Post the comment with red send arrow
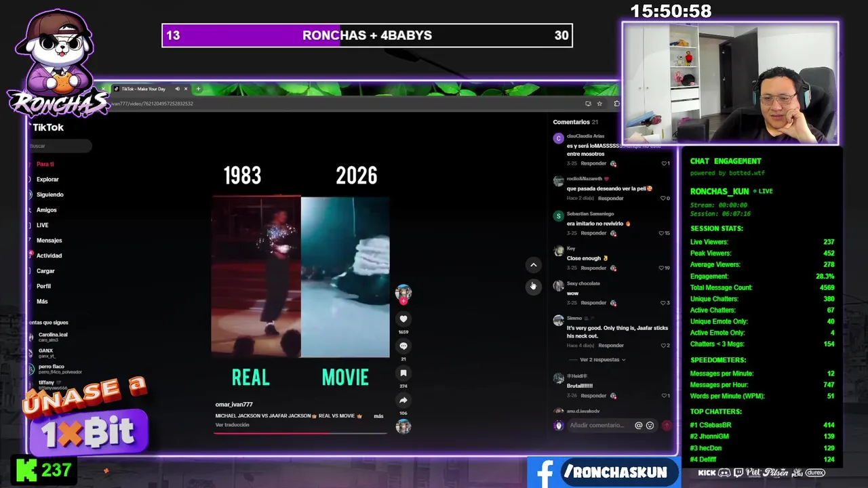The width and height of the screenshot is (868, 488). 667,426
